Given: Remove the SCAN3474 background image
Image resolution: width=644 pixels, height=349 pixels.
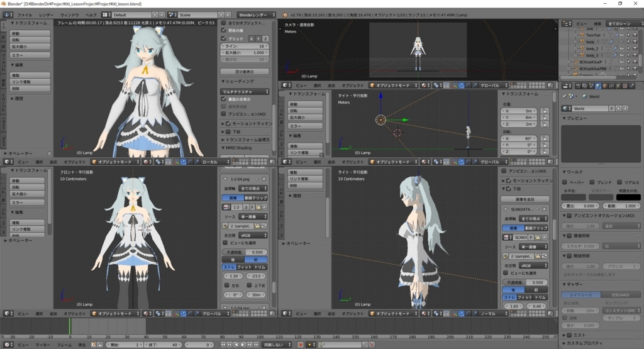Looking at the screenshot, I should click(544, 209).
